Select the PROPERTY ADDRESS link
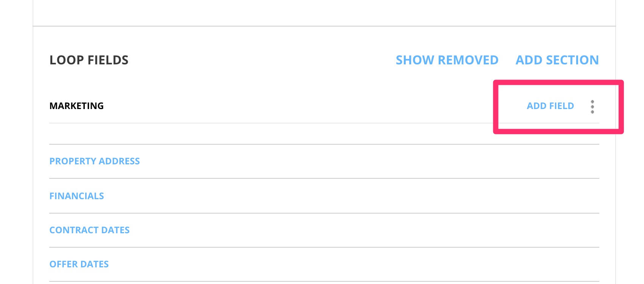The height and width of the screenshot is (284, 644). click(95, 161)
